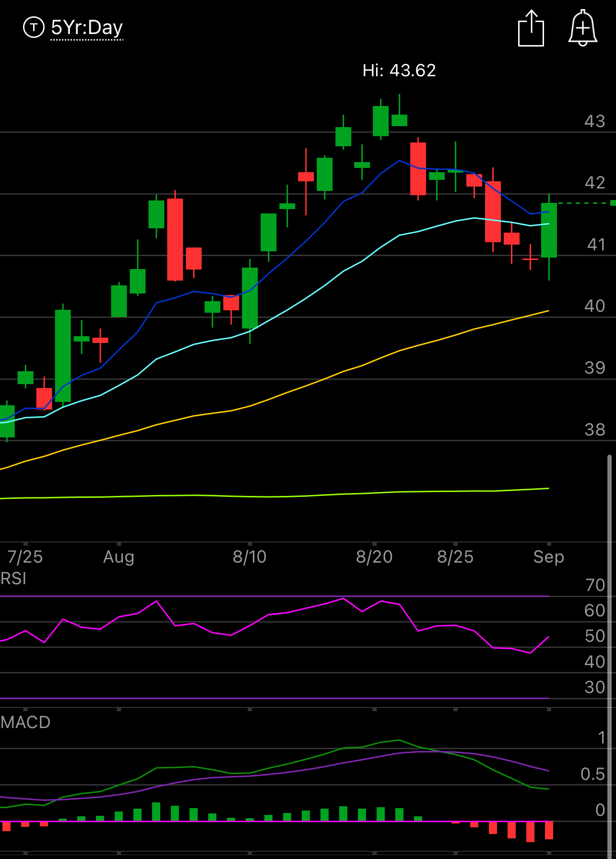Image resolution: width=616 pixels, height=859 pixels.
Task: Open the 5Yr:Day timeframe selector
Action: coord(87,28)
